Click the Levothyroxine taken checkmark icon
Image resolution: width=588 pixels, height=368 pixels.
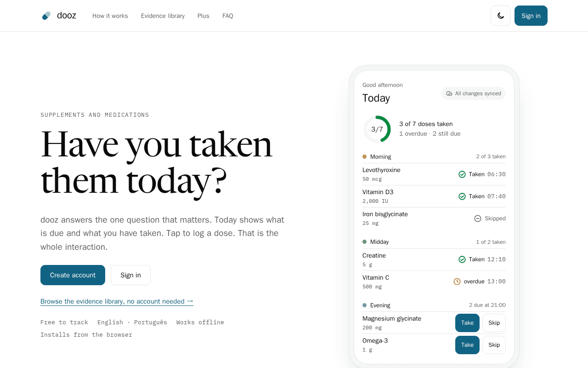(462, 174)
